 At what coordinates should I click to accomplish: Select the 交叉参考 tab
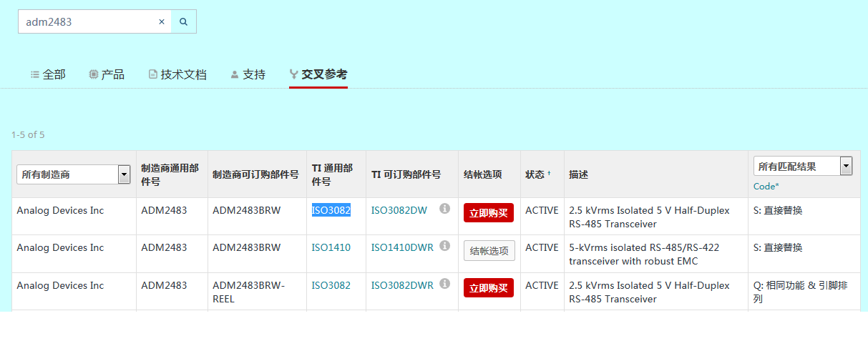click(318, 74)
